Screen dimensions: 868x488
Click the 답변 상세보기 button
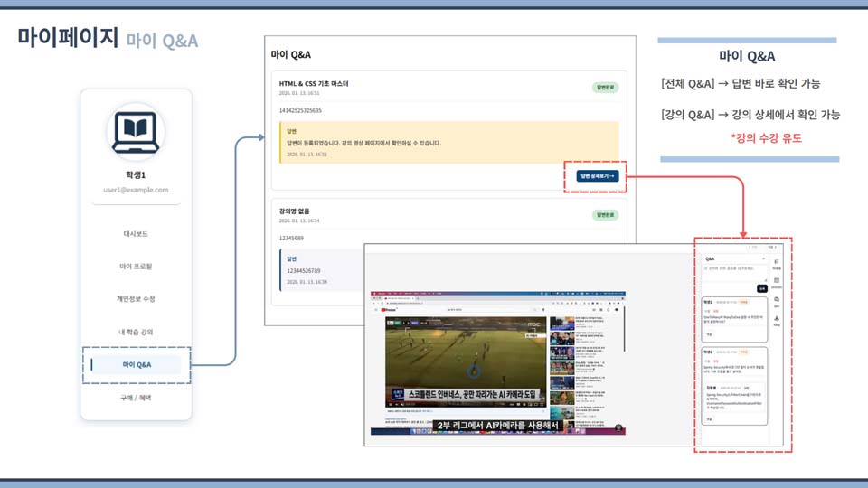click(x=597, y=176)
